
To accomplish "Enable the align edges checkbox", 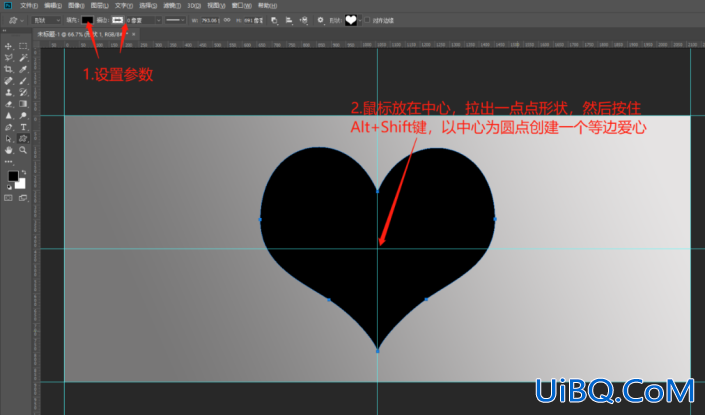I will (x=367, y=20).
